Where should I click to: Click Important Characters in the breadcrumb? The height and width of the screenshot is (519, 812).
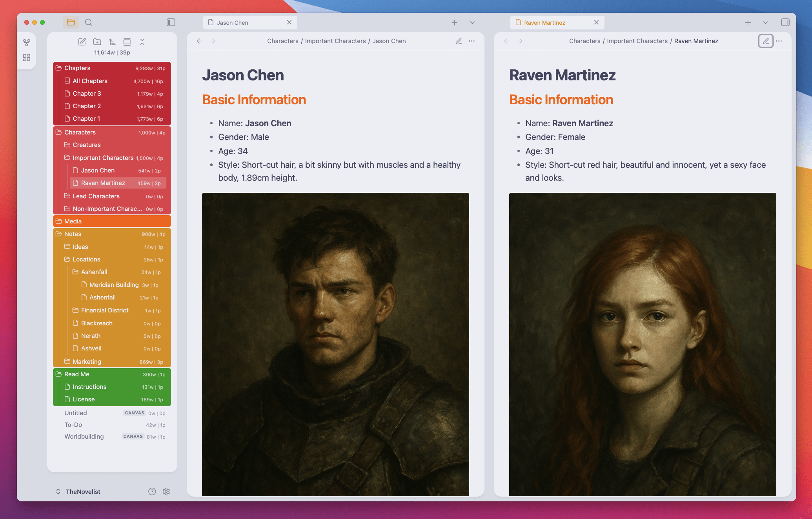pos(335,41)
